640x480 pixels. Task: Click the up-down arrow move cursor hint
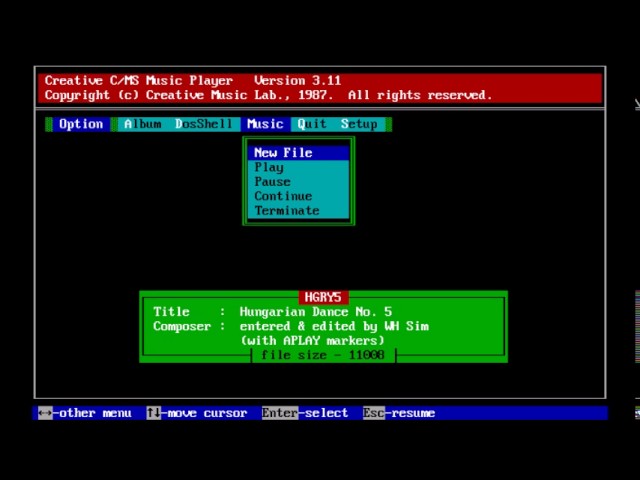point(197,413)
